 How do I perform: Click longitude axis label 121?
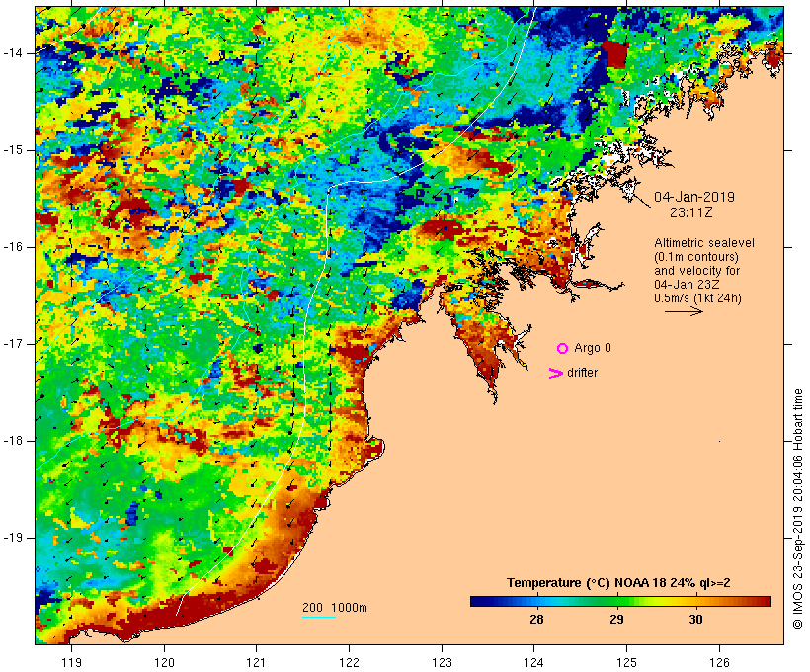pyautogui.click(x=256, y=662)
